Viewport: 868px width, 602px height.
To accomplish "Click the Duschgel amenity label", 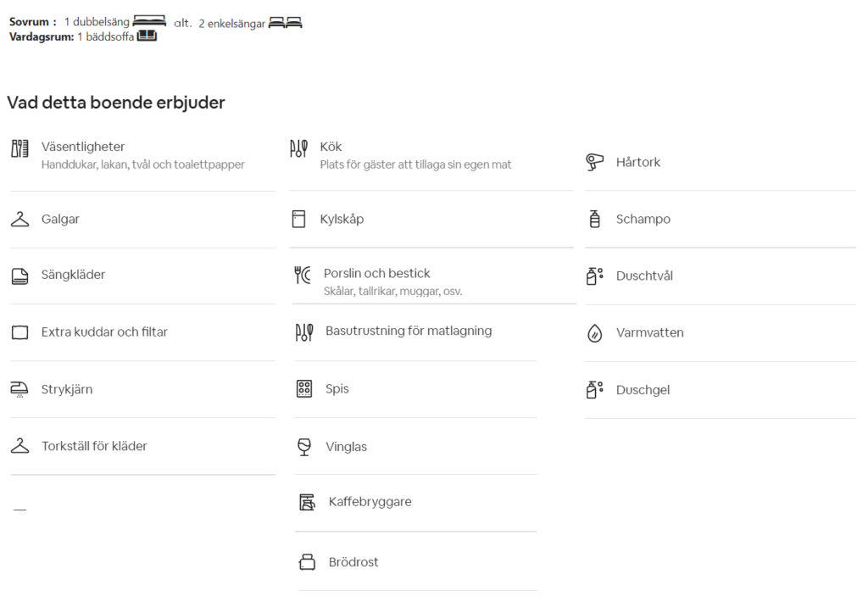I will pos(643,390).
